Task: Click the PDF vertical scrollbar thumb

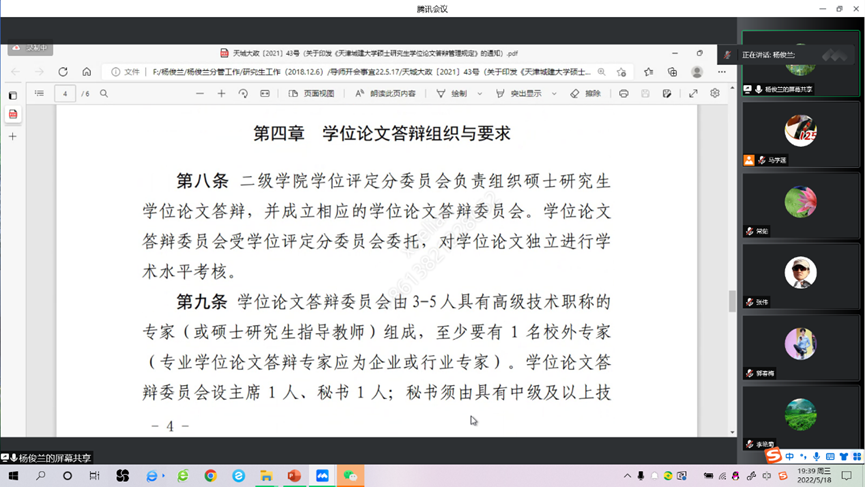Action: (732, 301)
